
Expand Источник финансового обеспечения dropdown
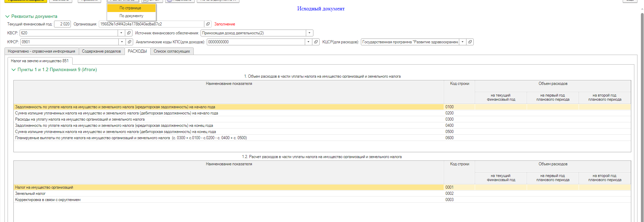pos(309,33)
